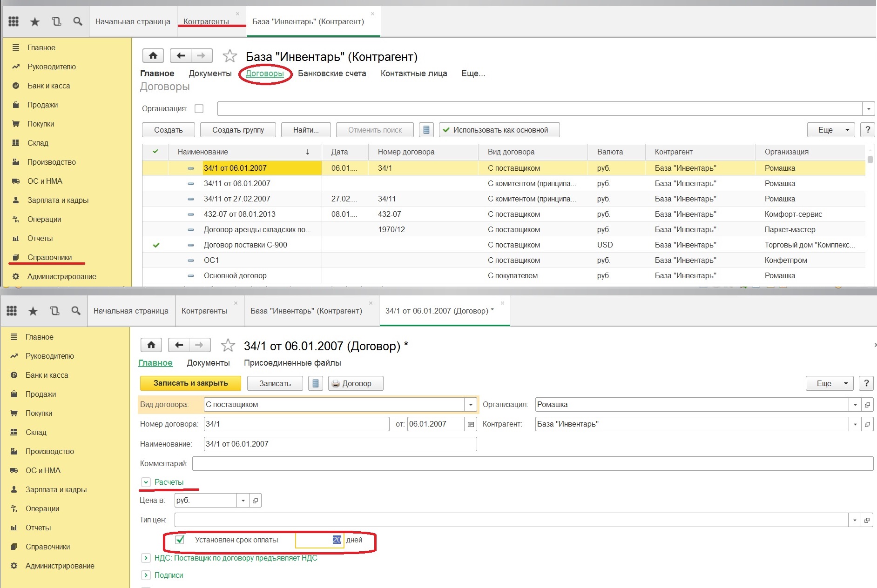The width and height of the screenshot is (877, 588).
Task: Expand the Подписи section
Action: [146, 575]
